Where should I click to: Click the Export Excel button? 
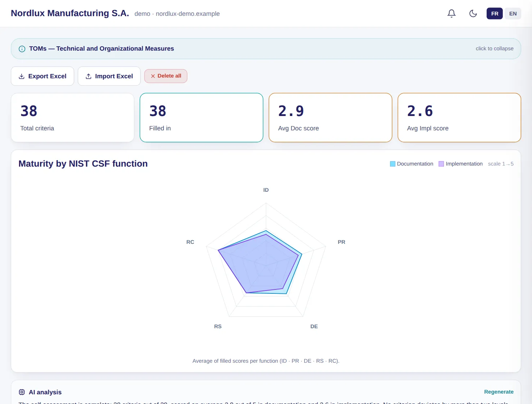click(x=42, y=76)
